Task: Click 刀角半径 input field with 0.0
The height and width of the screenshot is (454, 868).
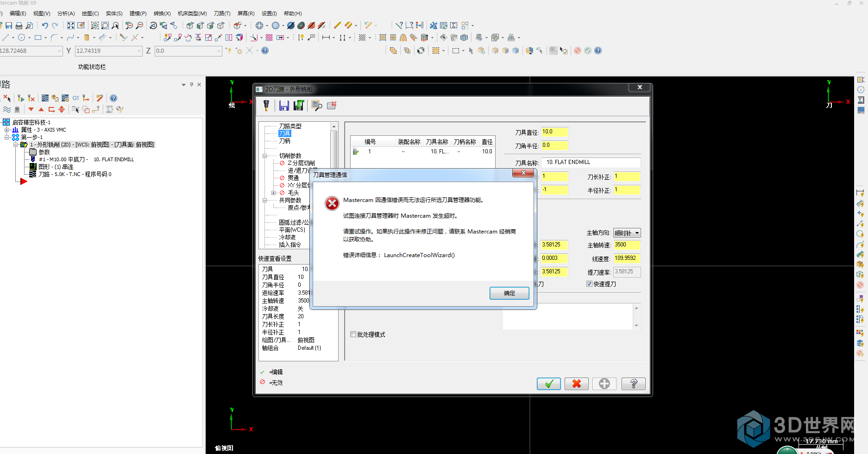Action: click(554, 145)
